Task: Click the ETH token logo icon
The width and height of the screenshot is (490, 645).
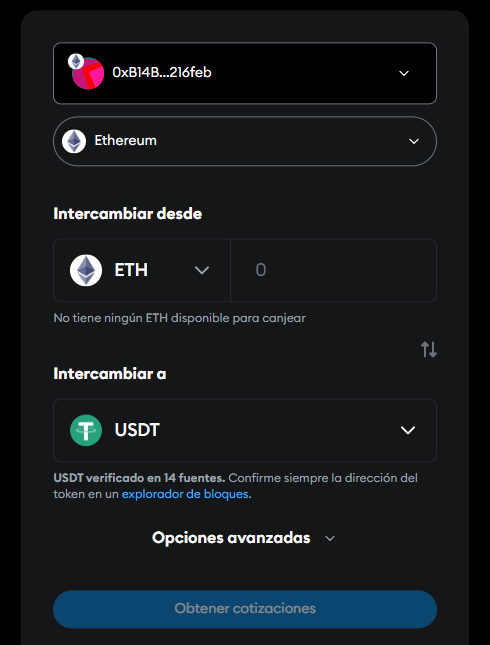Action: click(x=86, y=270)
